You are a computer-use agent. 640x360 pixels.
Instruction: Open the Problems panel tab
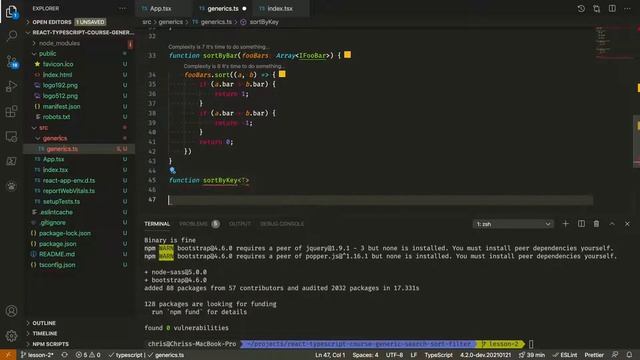(199, 224)
